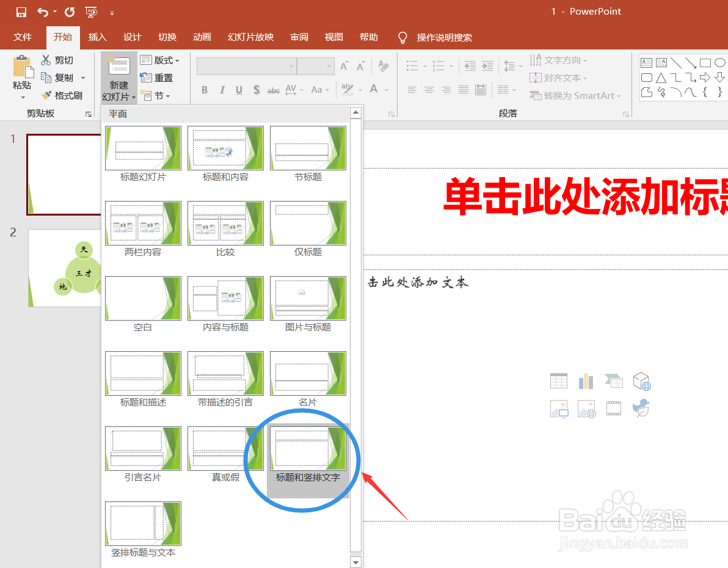
Task: Increase font size icon
Action: point(344,66)
